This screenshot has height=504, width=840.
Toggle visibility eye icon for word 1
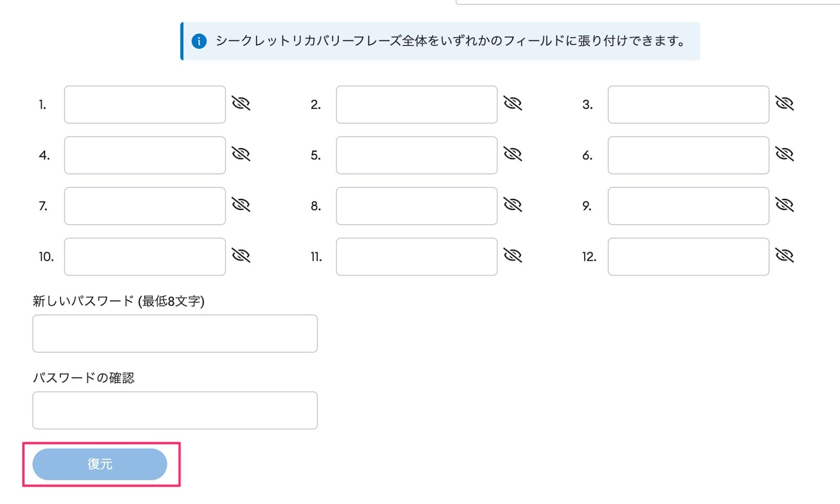coord(241,103)
